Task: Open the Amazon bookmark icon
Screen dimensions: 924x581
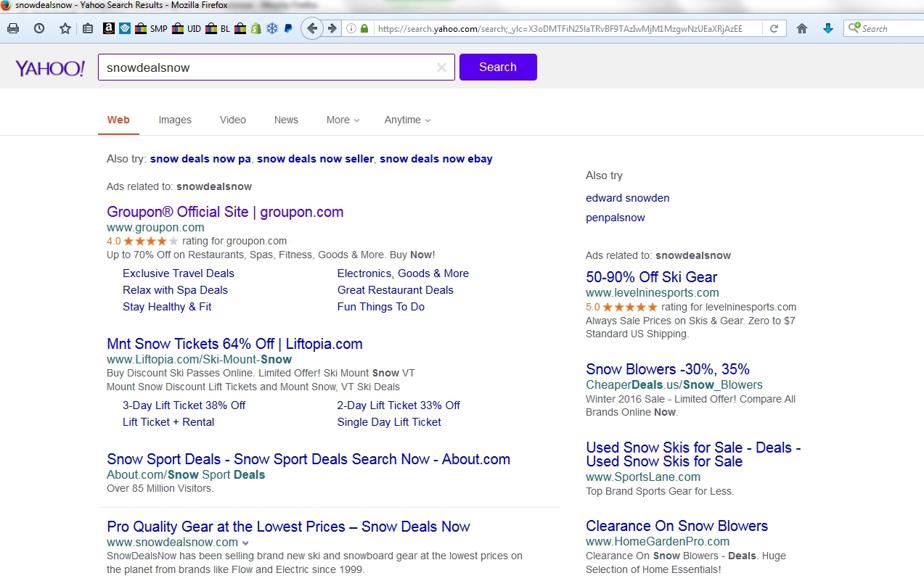Action: tap(108, 29)
